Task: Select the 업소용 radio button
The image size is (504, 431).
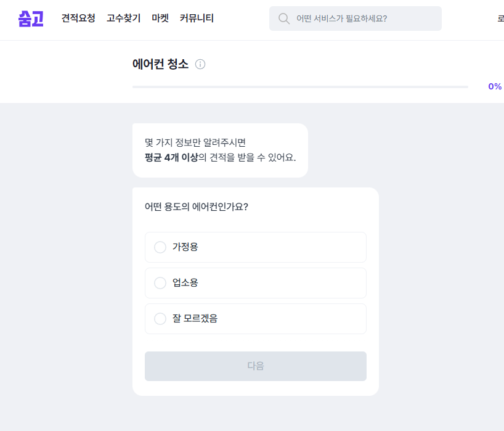Action: 160,282
